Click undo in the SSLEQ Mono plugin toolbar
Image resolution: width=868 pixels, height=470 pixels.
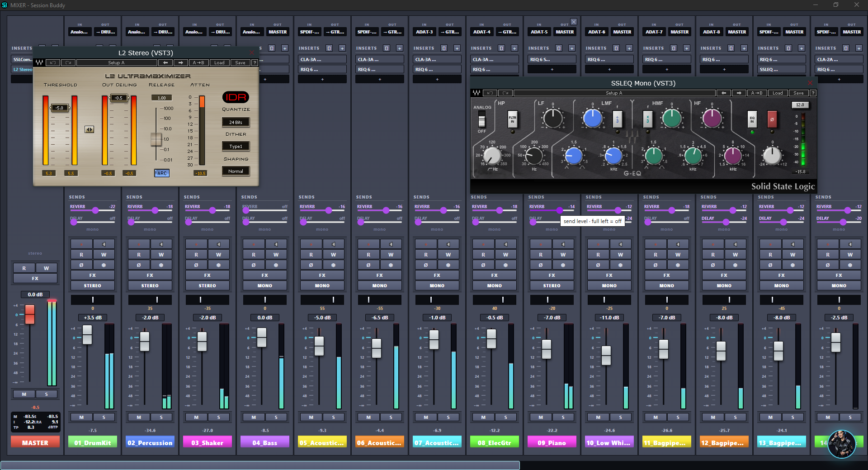(x=490, y=93)
